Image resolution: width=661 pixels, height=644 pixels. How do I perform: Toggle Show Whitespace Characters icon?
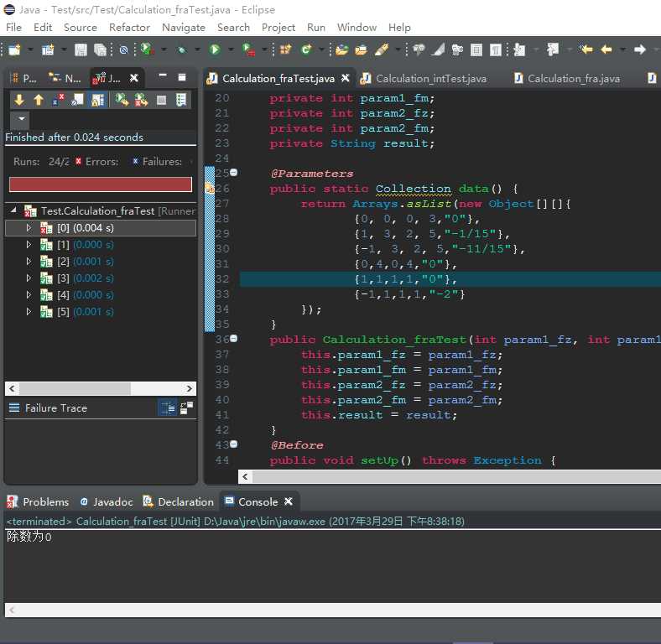tap(496, 49)
